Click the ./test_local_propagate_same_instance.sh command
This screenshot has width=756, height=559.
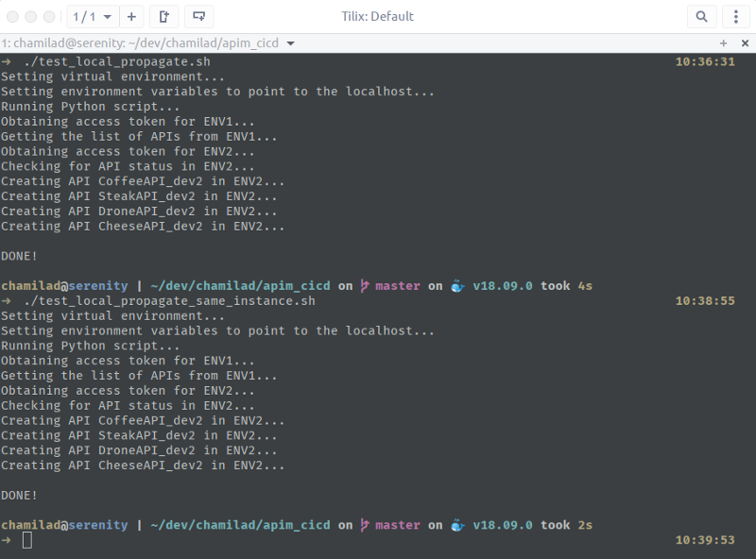[x=169, y=300]
